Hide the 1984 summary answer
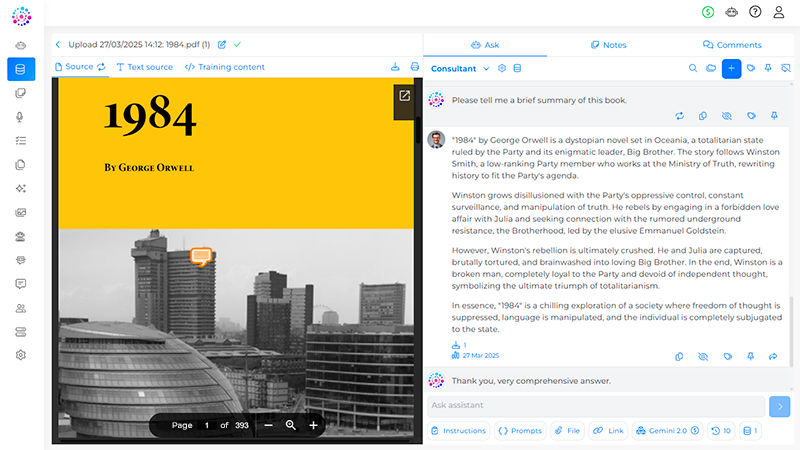Screen dimensions: 800x450 click(703, 357)
